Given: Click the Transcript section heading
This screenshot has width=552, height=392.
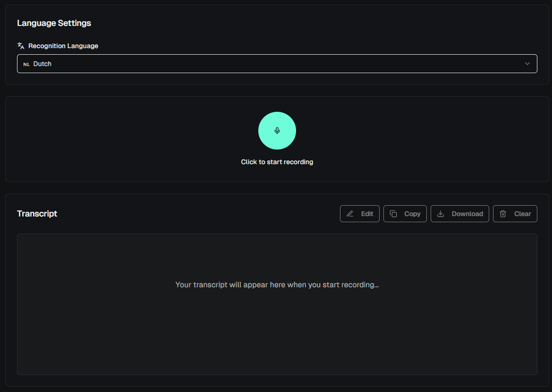Looking at the screenshot, I should [37, 214].
